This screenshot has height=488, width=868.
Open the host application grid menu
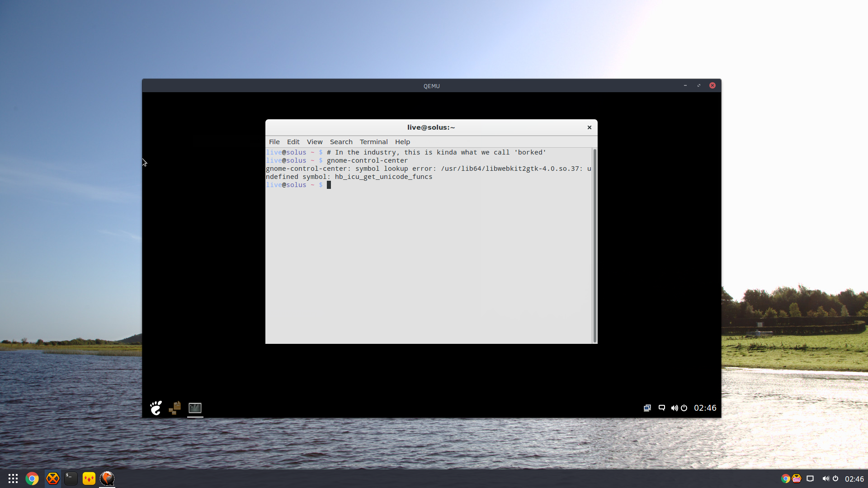(13, 479)
